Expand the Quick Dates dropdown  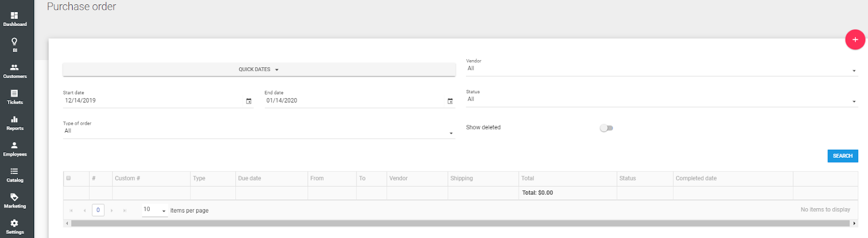[x=259, y=69]
